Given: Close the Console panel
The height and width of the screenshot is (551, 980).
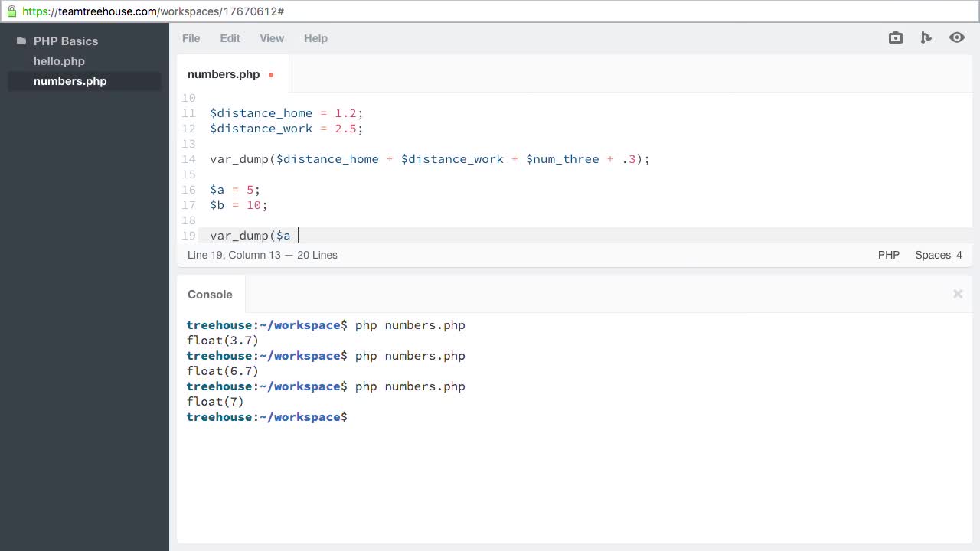Looking at the screenshot, I should click(x=958, y=294).
